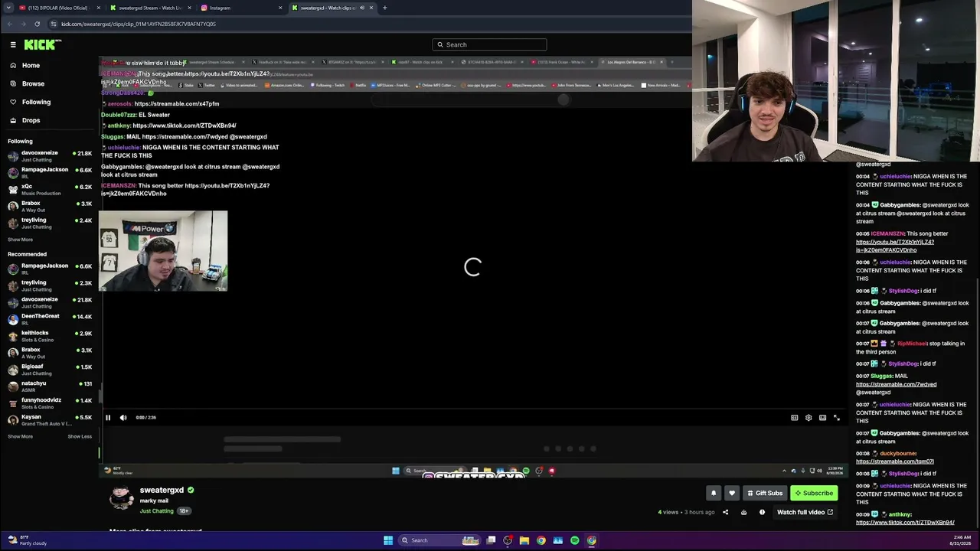Open Task View on the taskbar
980x551 pixels.
click(492, 540)
